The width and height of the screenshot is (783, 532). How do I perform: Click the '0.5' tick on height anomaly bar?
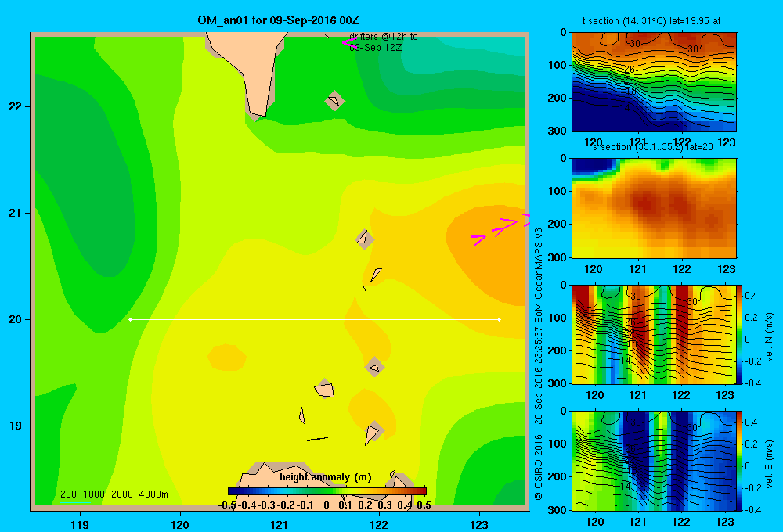(x=424, y=505)
